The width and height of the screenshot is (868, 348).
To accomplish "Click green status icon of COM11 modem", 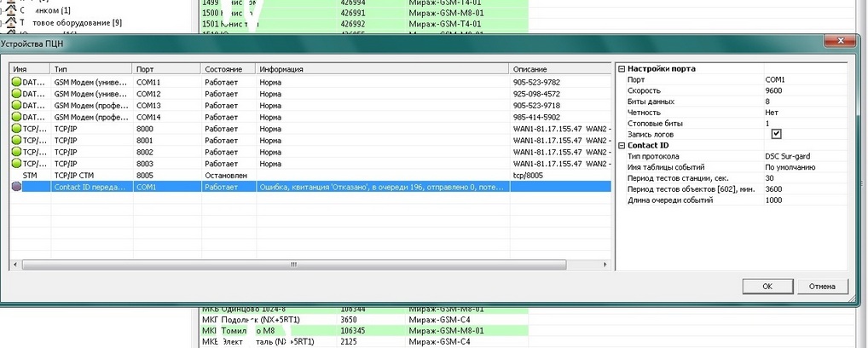I will (16, 83).
